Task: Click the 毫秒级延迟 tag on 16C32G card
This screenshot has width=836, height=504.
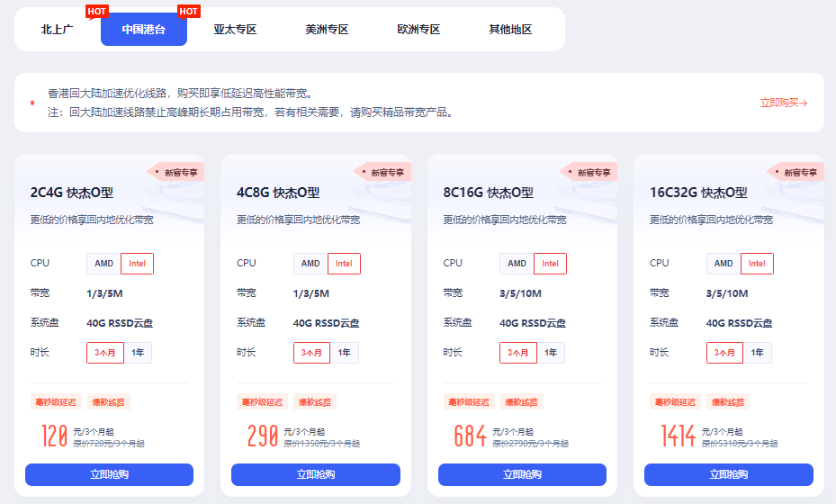Action: pos(676,402)
